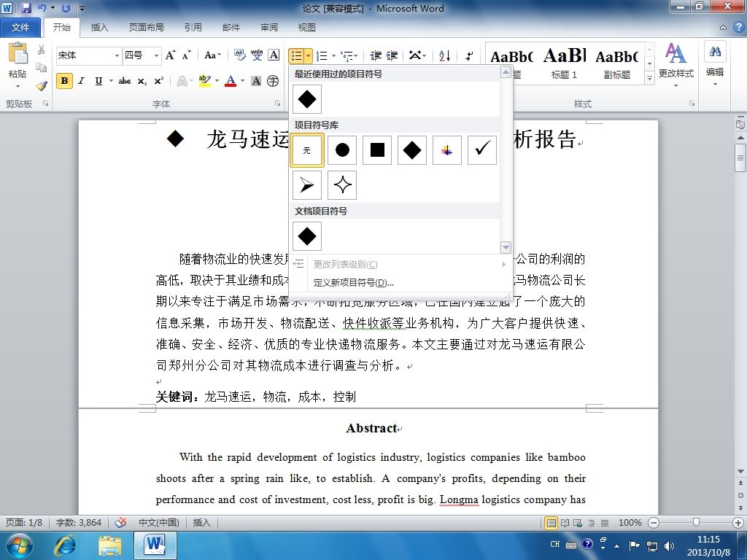Switch to the 视图 tab
The width and height of the screenshot is (747, 560).
click(x=307, y=28)
